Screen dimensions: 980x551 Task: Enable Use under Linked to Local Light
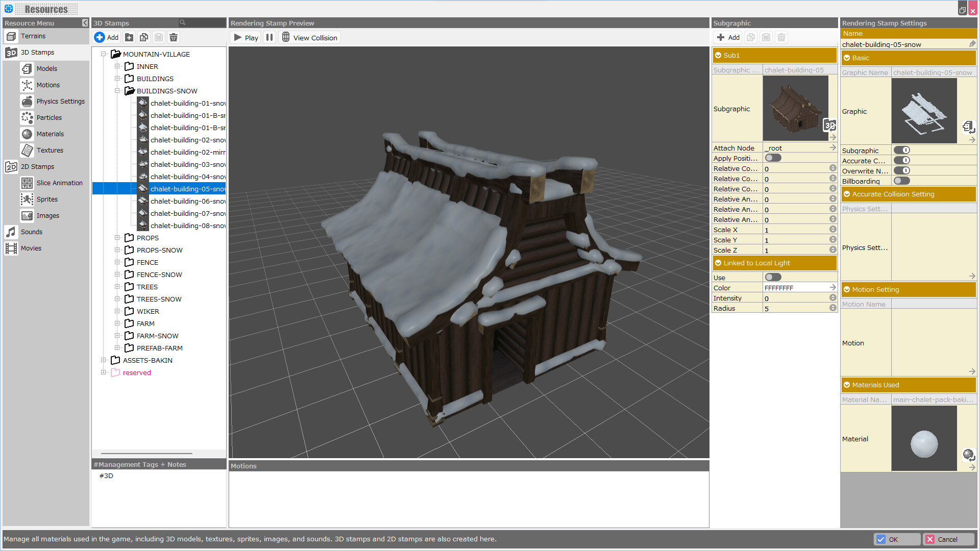click(x=773, y=277)
